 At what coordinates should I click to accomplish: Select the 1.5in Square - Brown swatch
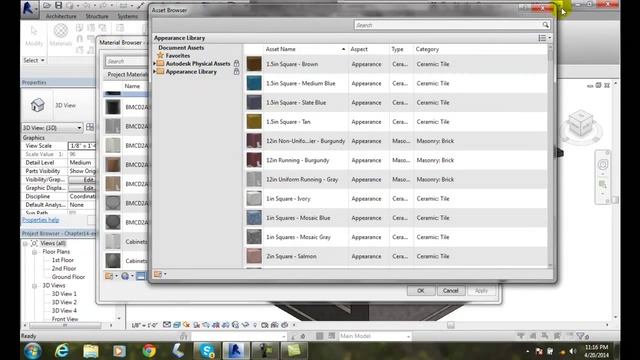tap(254, 64)
